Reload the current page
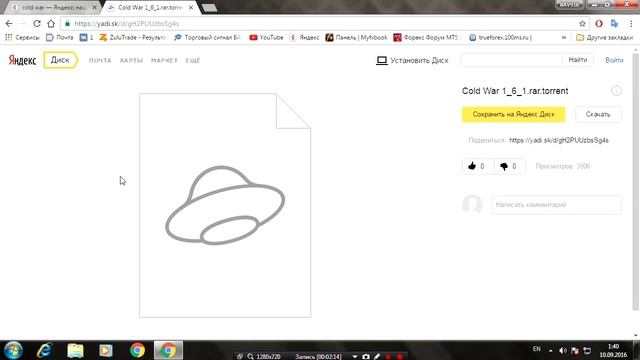This screenshot has width=640, height=360. click(37, 24)
